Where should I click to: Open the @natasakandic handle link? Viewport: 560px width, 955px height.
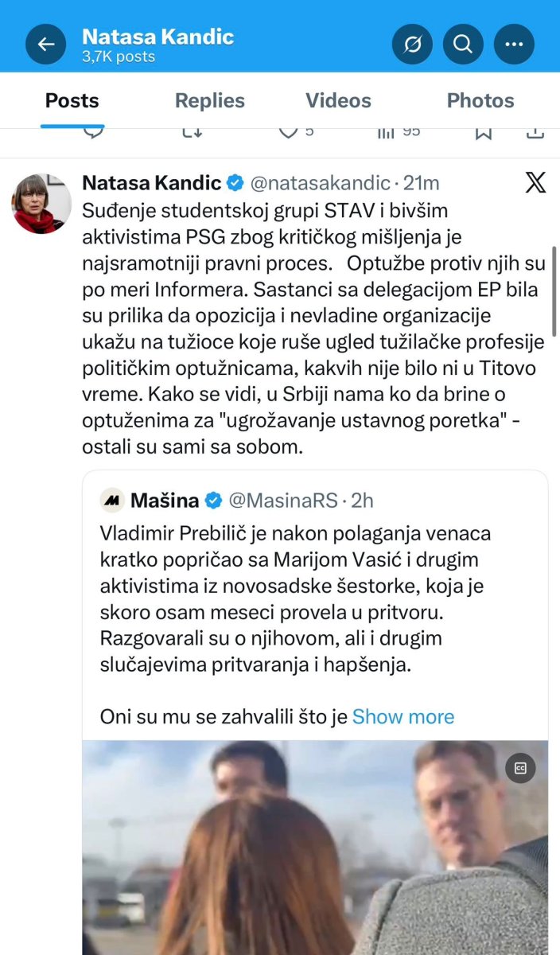pyautogui.click(x=320, y=183)
